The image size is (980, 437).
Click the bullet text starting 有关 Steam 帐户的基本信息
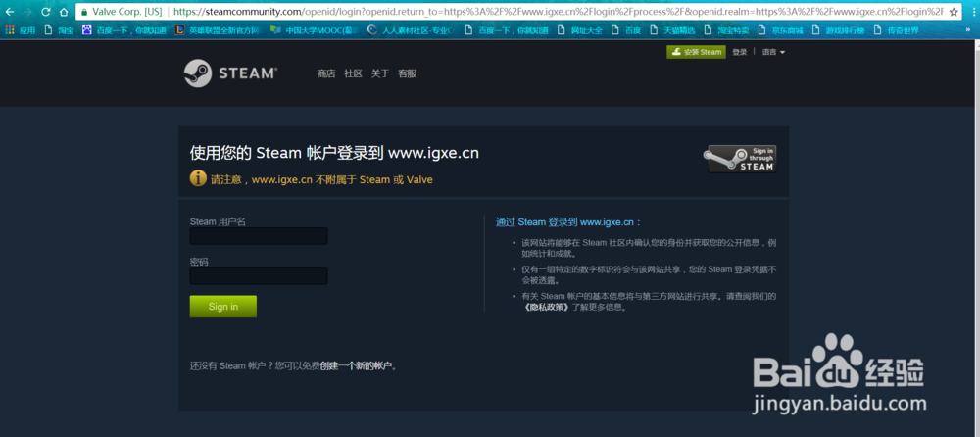[649, 302]
